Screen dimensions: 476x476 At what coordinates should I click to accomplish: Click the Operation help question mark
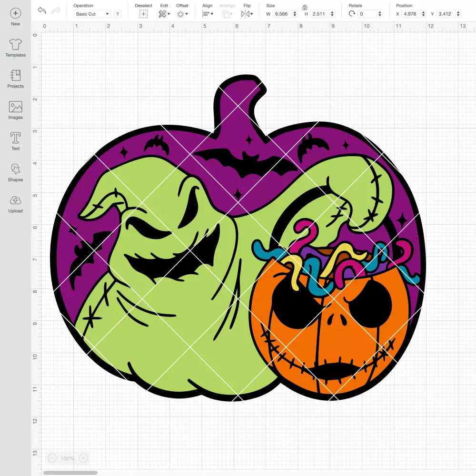(118, 14)
